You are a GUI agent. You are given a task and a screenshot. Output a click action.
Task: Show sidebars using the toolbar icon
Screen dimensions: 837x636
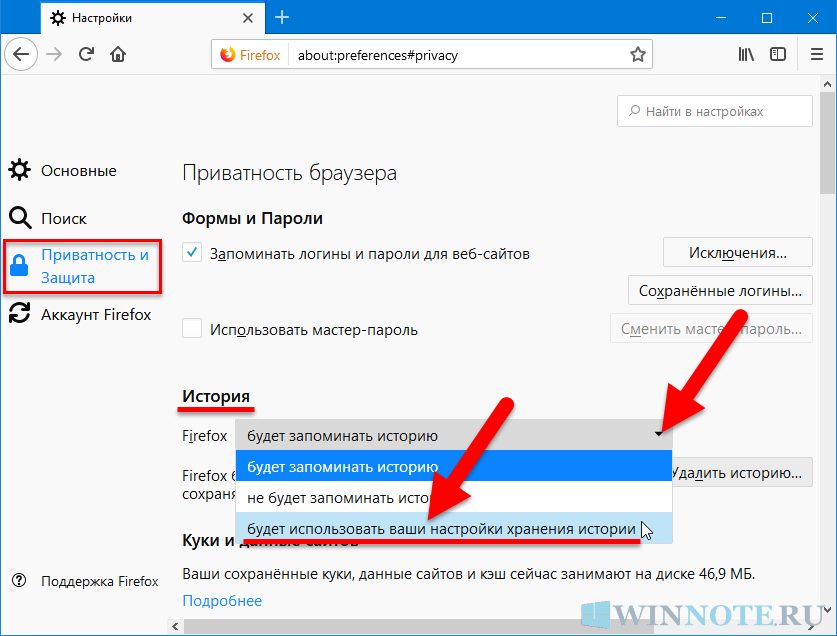pos(777,54)
